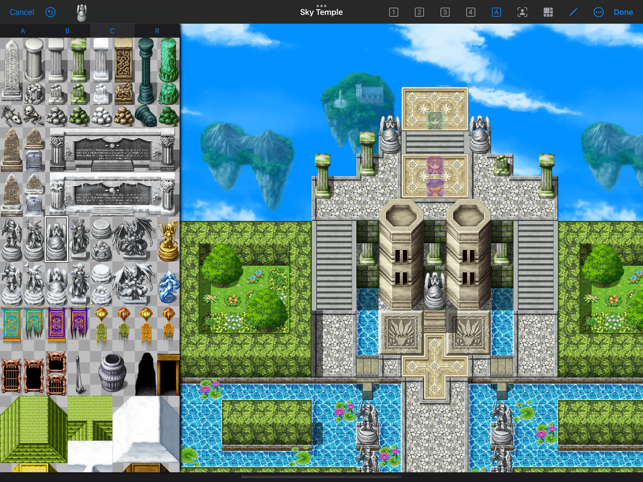The height and width of the screenshot is (482, 643).
Task: Pick the white snow block tile
Action: [146, 429]
